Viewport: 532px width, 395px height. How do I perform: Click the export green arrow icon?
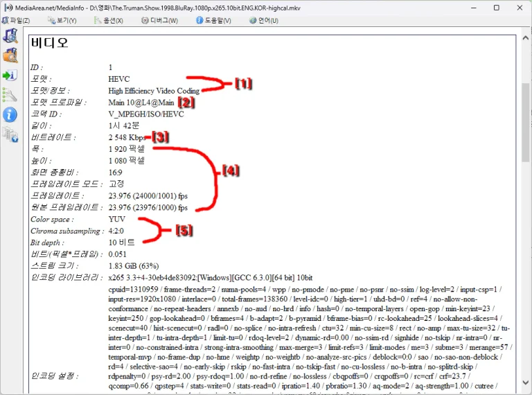tap(10, 76)
